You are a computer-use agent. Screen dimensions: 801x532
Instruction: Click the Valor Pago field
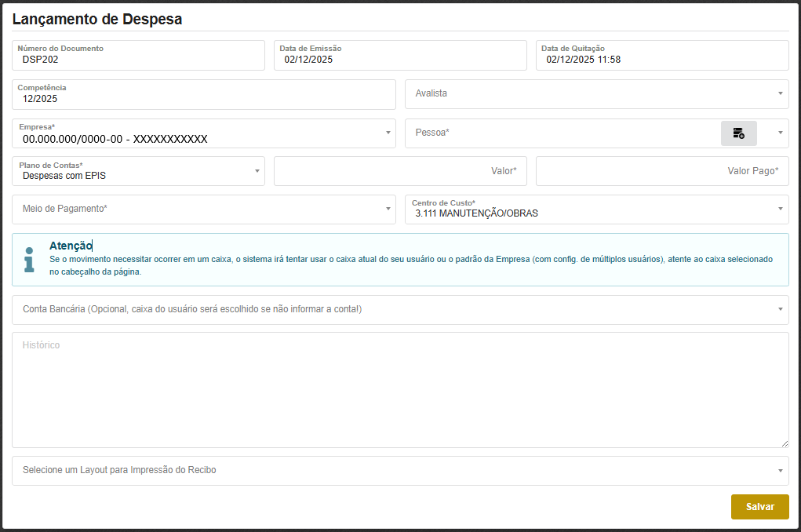pyautogui.click(x=661, y=171)
